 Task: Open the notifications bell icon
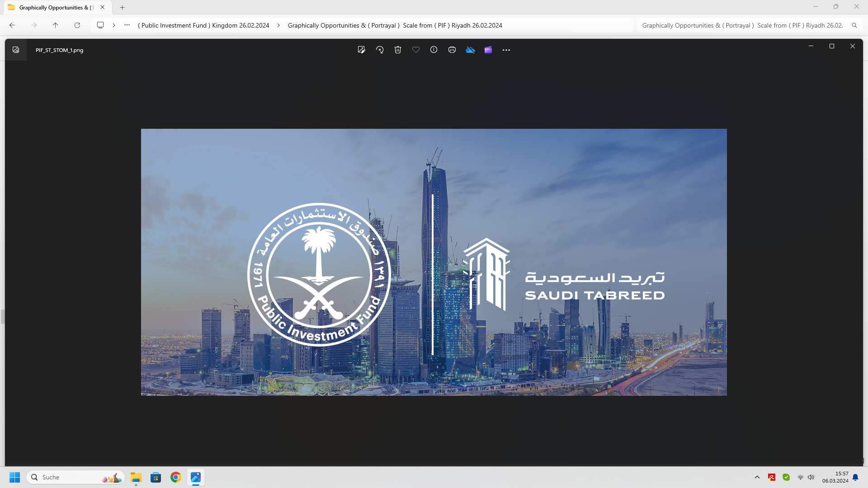[x=855, y=477]
